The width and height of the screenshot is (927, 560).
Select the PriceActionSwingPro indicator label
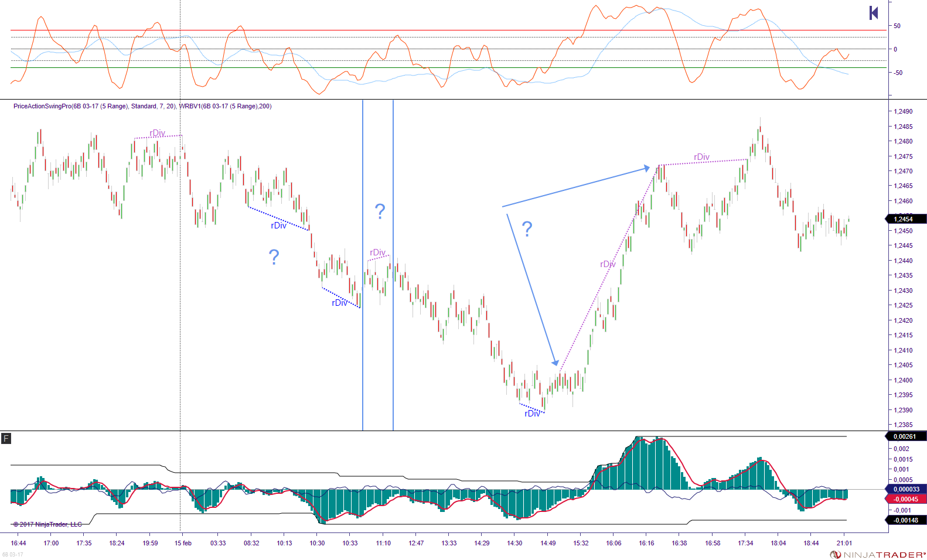pyautogui.click(x=94, y=107)
